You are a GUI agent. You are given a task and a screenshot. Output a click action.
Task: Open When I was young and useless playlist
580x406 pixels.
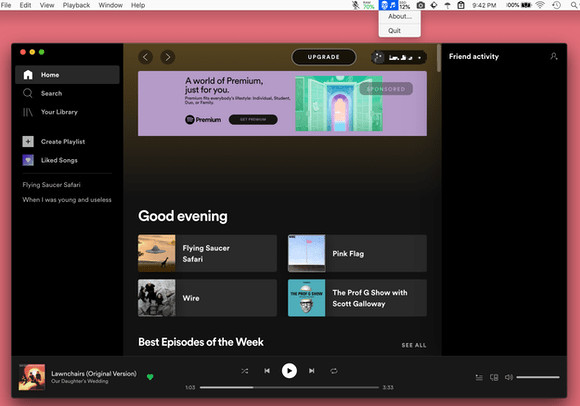coord(67,200)
